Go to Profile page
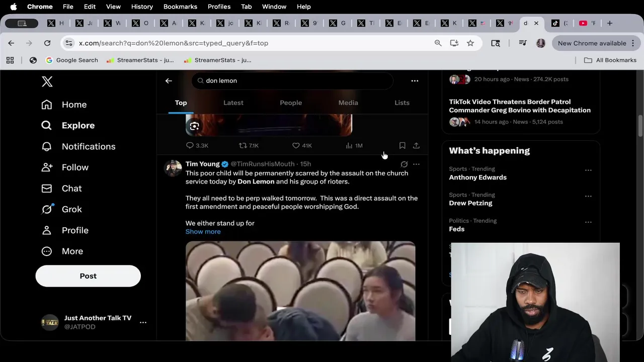This screenshot has width=644, height=362. [x=65, y=230]
